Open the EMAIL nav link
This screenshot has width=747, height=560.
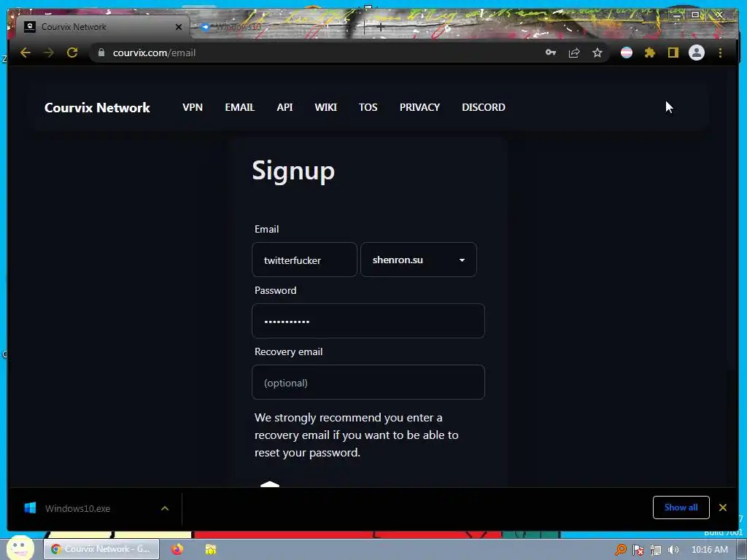(x=239, y=107)
